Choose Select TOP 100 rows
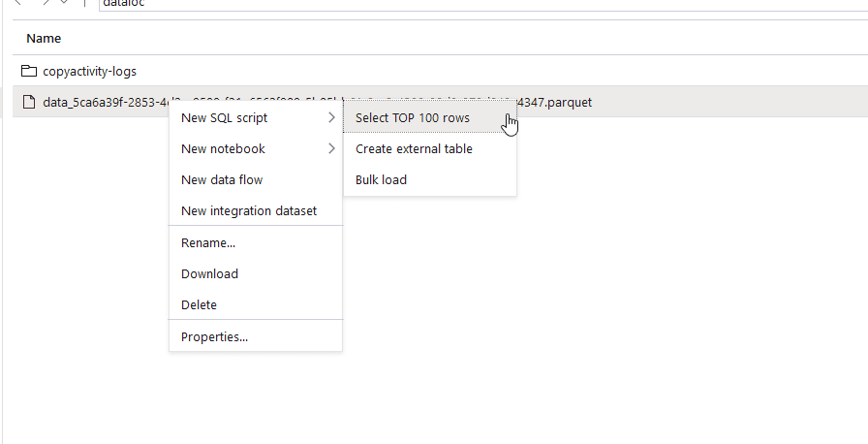 (x=413, y=118)
